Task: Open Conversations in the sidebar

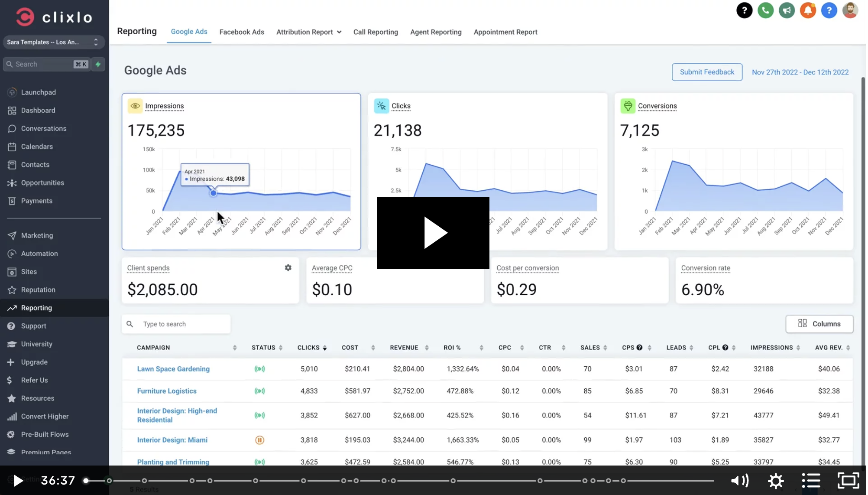Action: click(44, 129)
